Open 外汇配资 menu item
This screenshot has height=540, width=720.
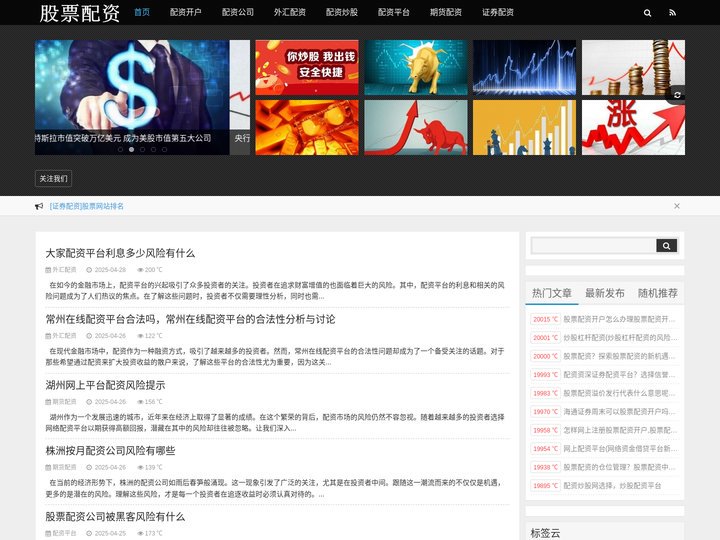tap(290, 12)
